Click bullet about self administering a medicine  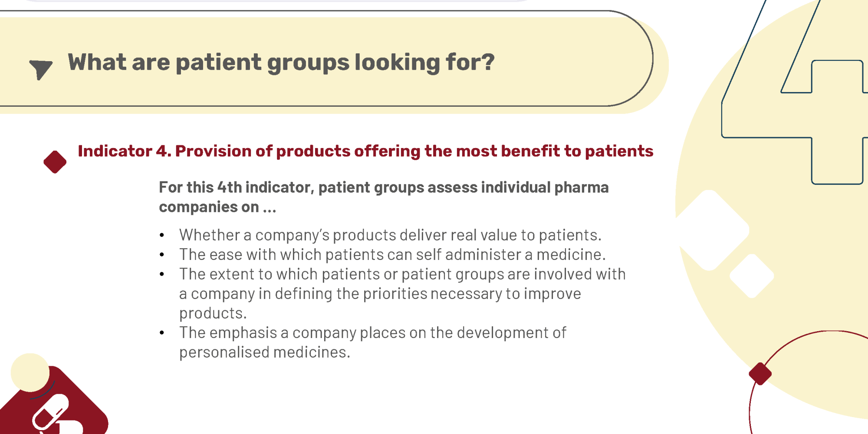392,254
